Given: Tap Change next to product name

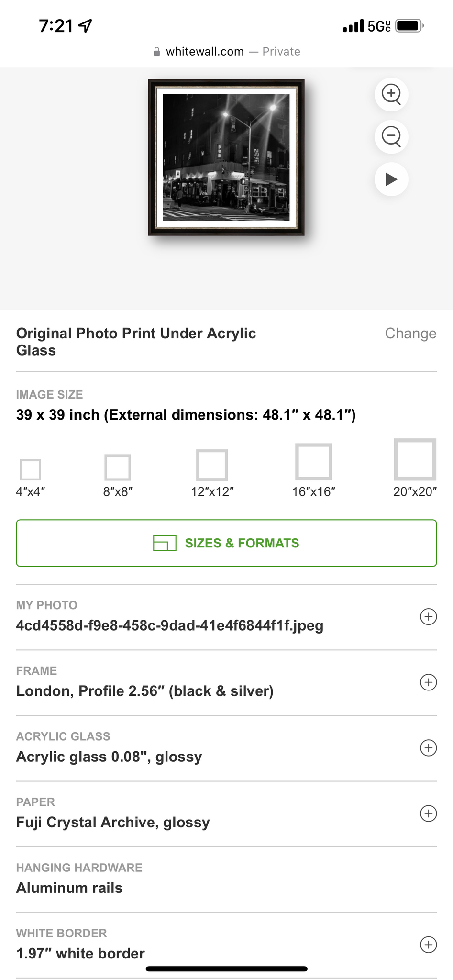Looking at the screenshot, I should click(x=410, y=334).
